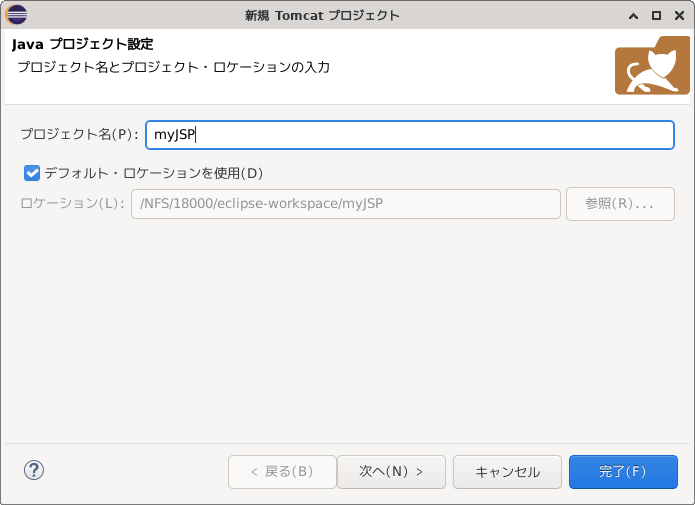Click the プロジェクト名(P): label
This screenshot has height=505, width=695.
click(80, 134)
